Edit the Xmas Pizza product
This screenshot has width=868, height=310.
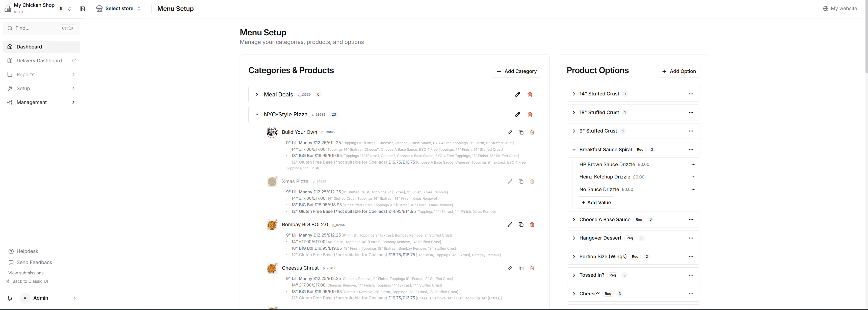[x=510, y=181]
